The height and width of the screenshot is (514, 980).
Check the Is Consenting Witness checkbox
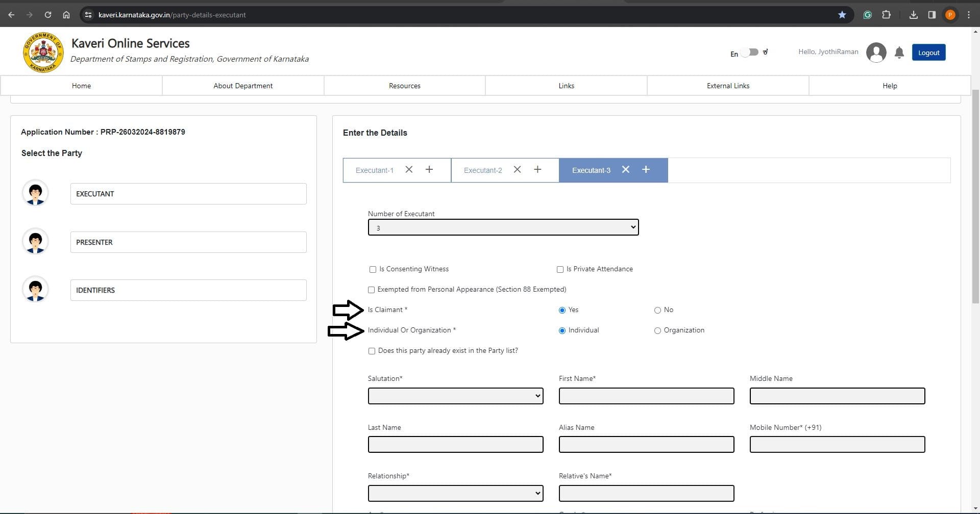(x=373, y=269)
